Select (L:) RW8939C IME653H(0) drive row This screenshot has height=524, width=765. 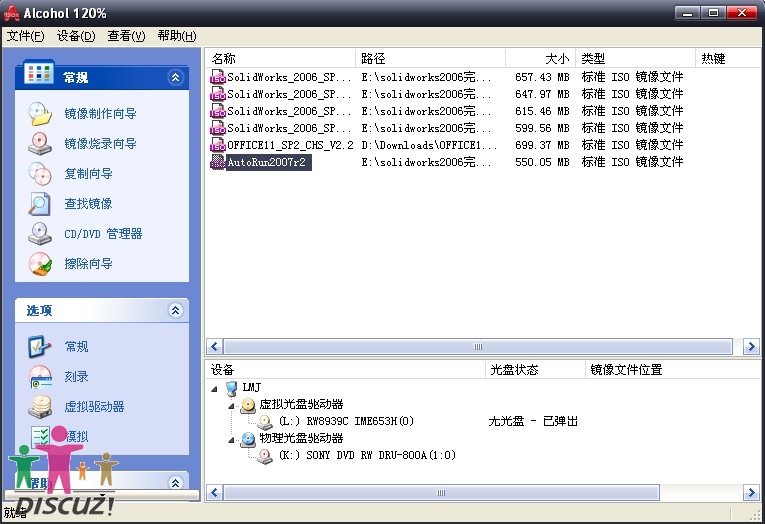(346, 421)
